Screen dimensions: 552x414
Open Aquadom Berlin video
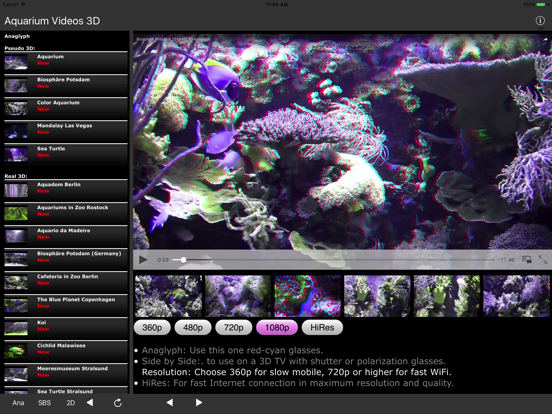tap(66, 190)
